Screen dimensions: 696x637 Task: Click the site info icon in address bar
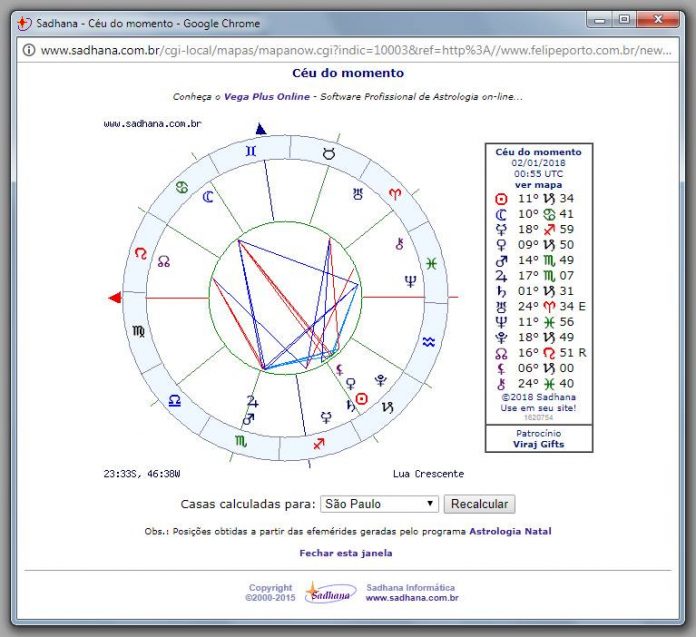(x=29, y=50)
